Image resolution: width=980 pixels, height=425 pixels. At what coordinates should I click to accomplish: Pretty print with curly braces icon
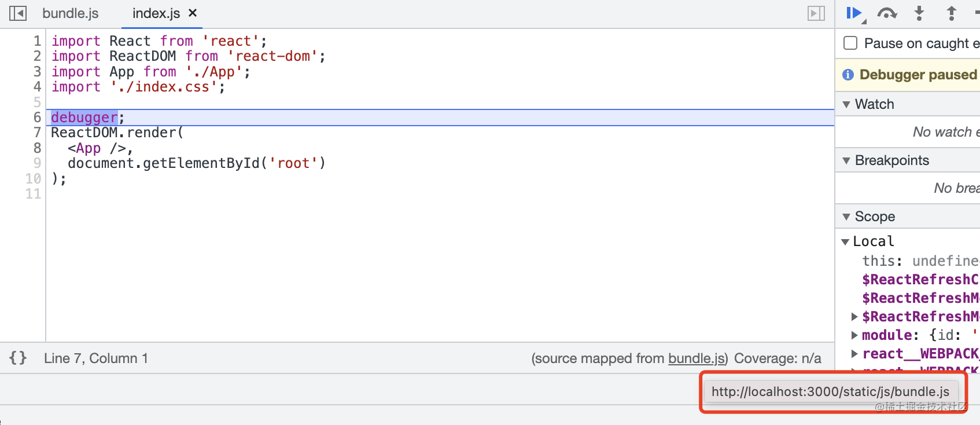(18, 358)
